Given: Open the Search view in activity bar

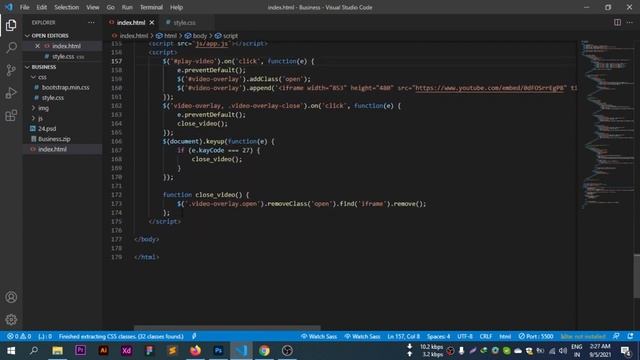Looking at the screenshot, I should coord(11,48).
